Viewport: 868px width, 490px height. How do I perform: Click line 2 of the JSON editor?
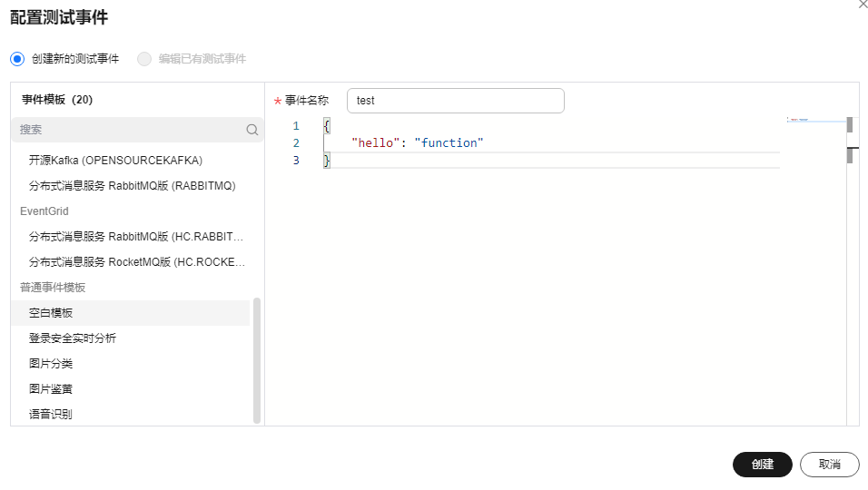click(545, 143)
